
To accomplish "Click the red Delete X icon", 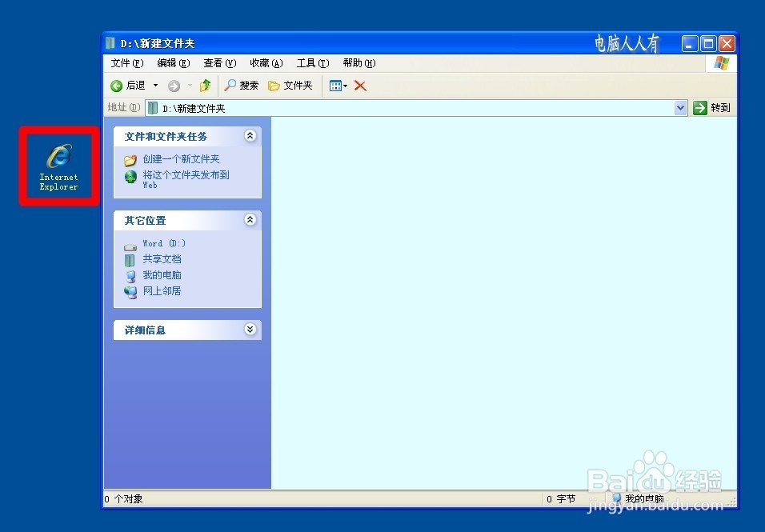I will (360, 86).
